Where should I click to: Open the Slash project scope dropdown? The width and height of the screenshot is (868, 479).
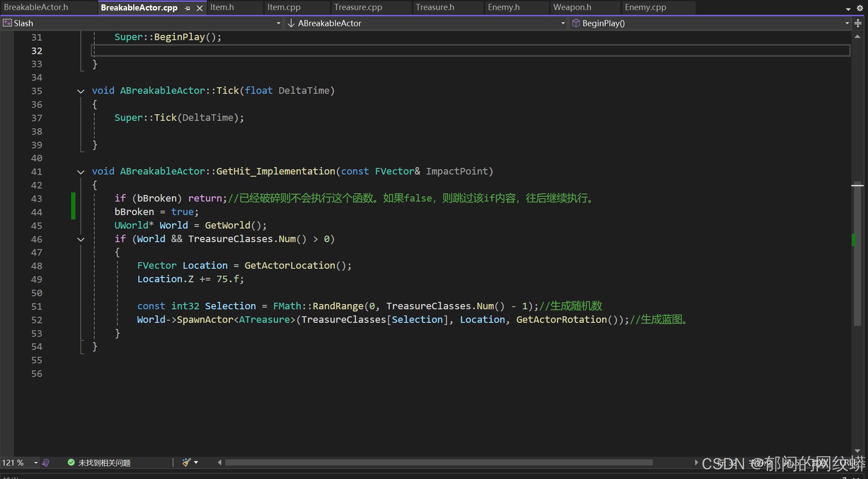click(278, 23)
